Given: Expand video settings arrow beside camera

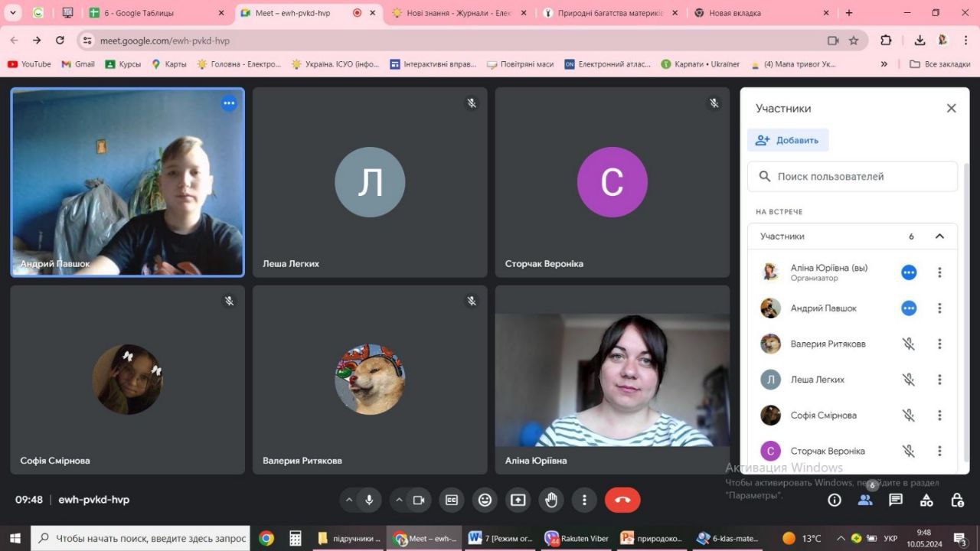Looking at the screenshot, I should pyautogui.click(x=399, y=500).
